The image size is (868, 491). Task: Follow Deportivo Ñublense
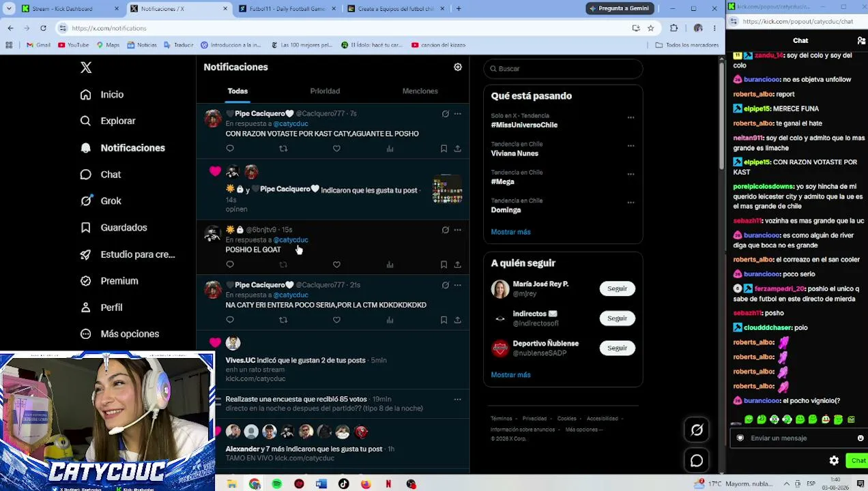pyautogui.click(x=617, y=348)
